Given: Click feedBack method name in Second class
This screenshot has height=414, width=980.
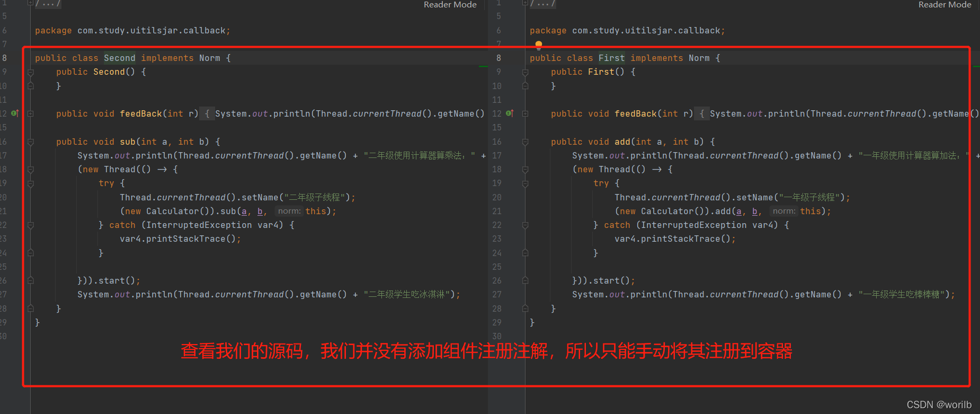Looking at the screenshot, I should tap(141, 114).
